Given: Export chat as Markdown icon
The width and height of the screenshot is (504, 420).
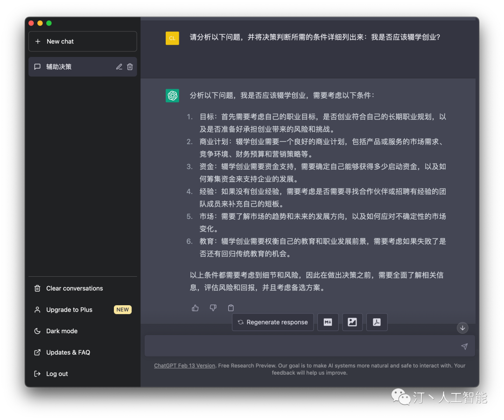Looking at the screenshot, I should tap(328, 322).
